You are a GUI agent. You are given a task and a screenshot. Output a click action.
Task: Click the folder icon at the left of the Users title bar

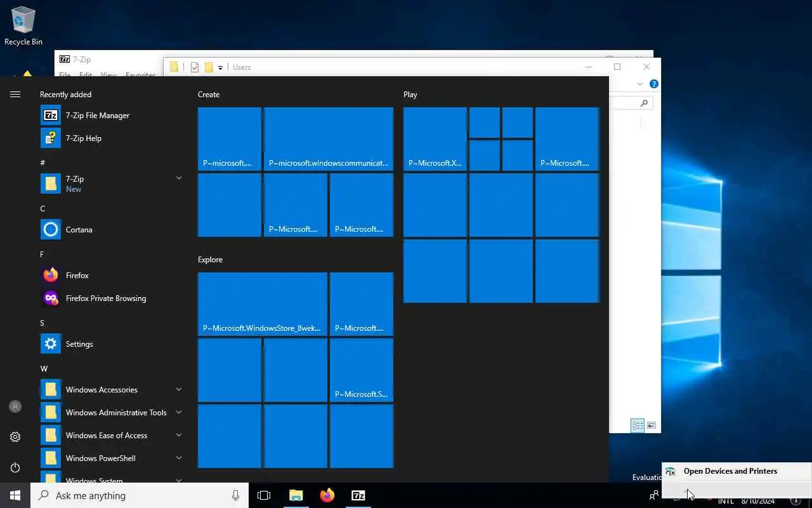(174, 67)
